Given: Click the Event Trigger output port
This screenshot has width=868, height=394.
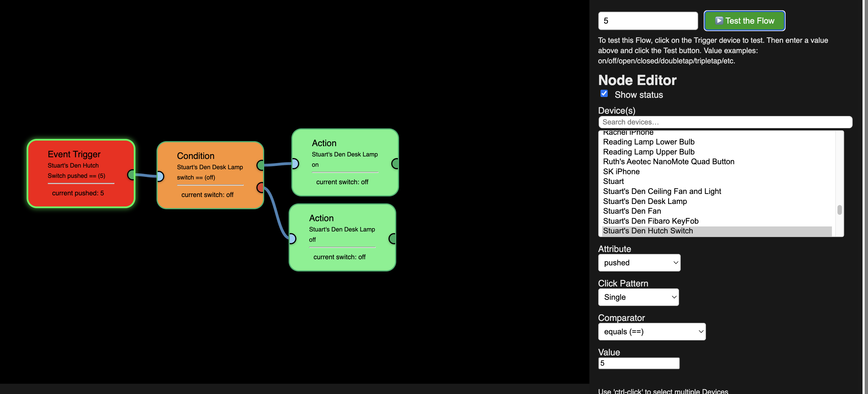Looking at the screenshot, I should pyautogui.click(x=131, y=174).
